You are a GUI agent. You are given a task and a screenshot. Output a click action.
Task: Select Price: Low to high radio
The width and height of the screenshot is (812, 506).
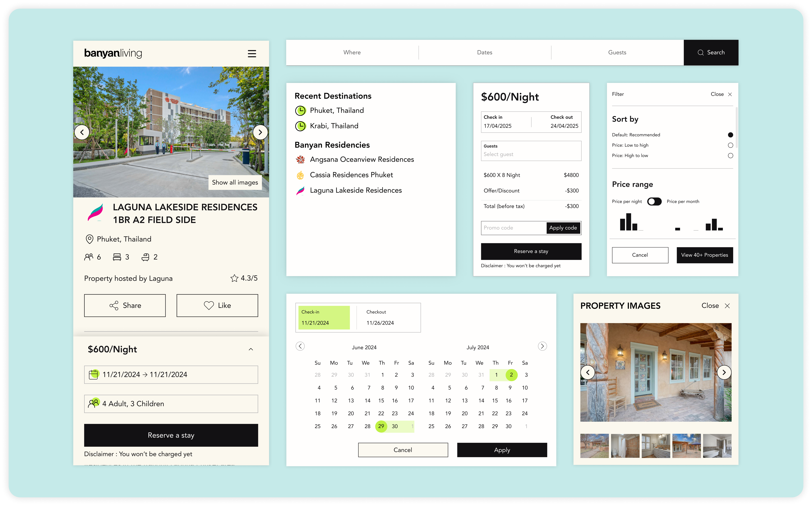pyautogui.click(x=730, y=145)
